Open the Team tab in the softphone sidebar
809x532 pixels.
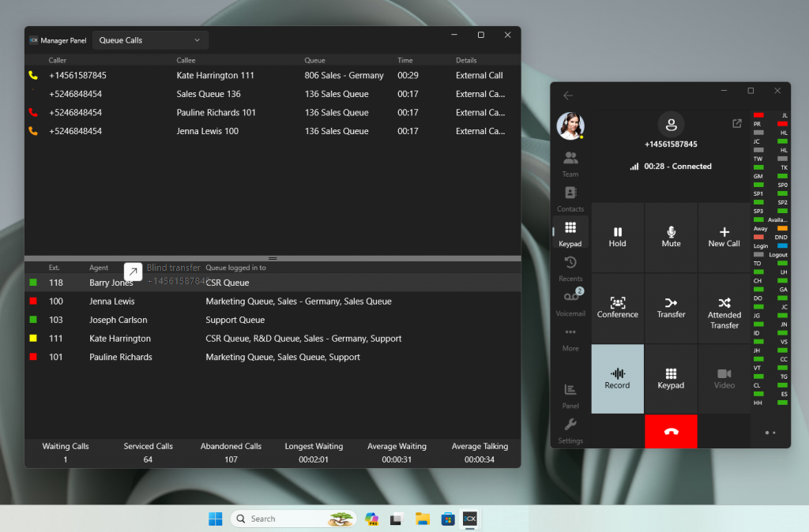[x=570, y=164]
